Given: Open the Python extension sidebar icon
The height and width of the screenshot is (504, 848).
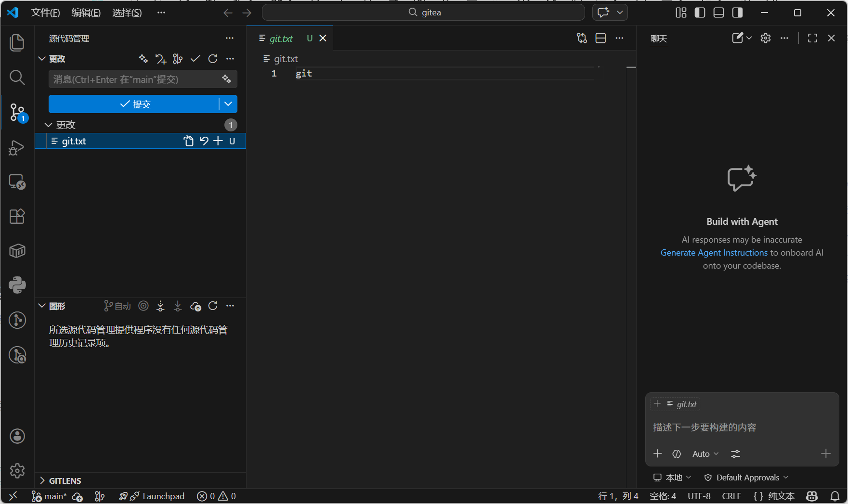Looking at the screenshot, I should pyautogui.click(x=17, y=285).
